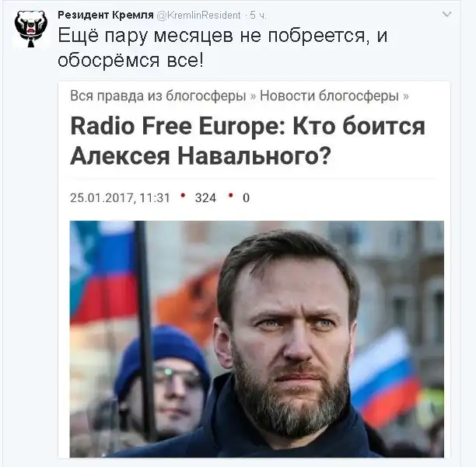Image resolution: width=476 pixels, height=467 pixels.
Task: Click the trailing » after Новости блогосферы
Action: (405, 96)
